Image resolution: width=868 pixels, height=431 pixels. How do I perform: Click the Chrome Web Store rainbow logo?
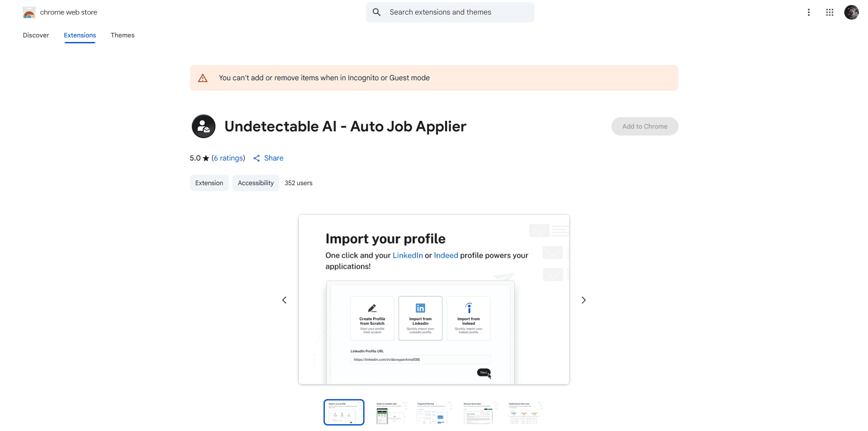(29, 12)
